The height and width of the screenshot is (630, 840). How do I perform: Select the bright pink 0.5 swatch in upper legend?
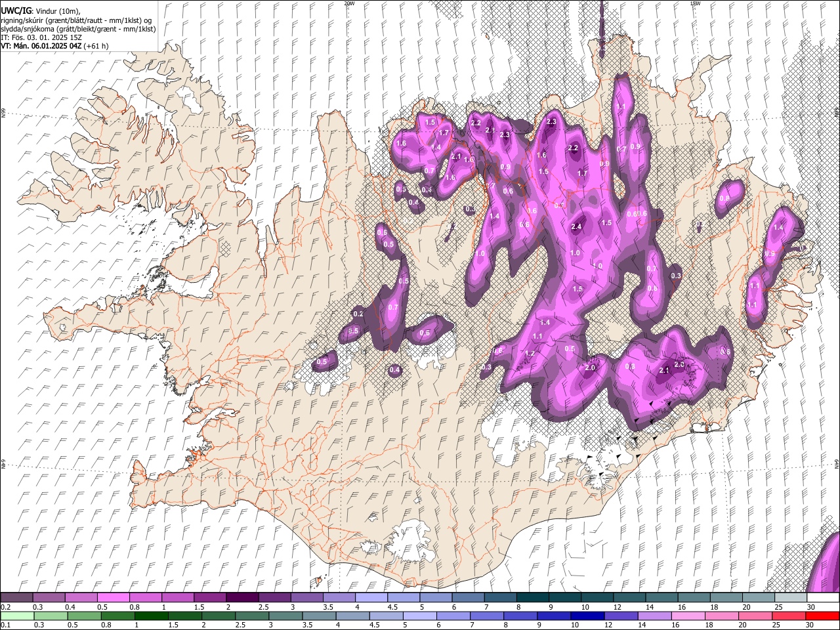(x=114, y=597)
